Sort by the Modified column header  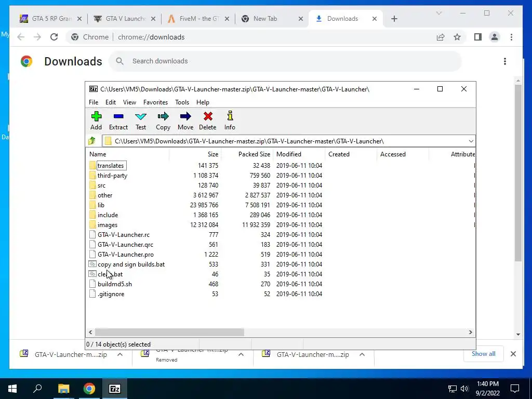pos(299,154)
